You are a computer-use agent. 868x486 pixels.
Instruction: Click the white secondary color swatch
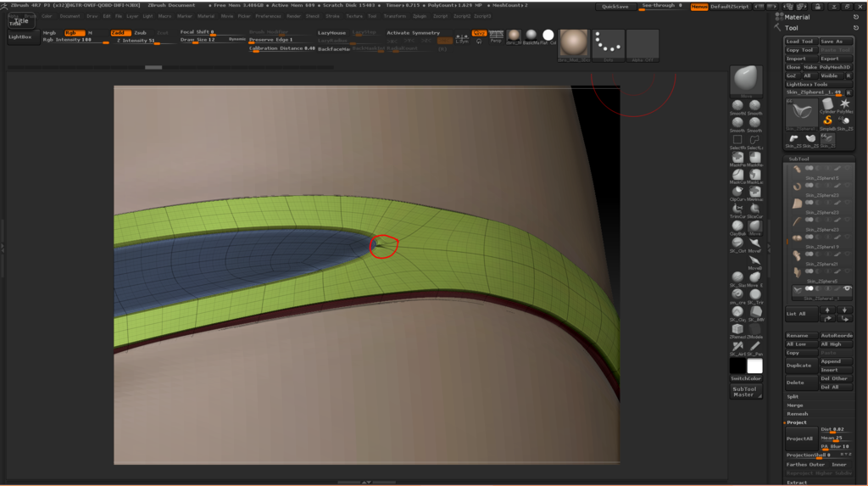[754, 366]
